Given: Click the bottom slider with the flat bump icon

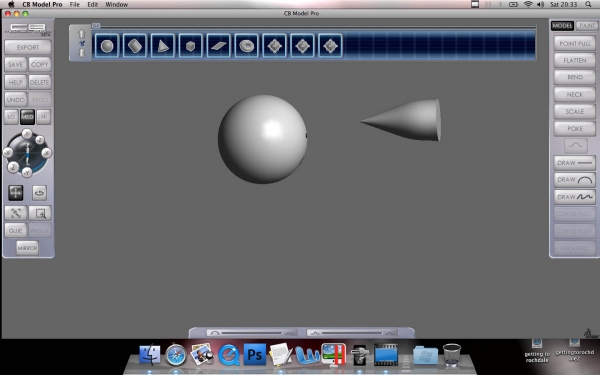Looking at the screenshot, I should point(252,333).
